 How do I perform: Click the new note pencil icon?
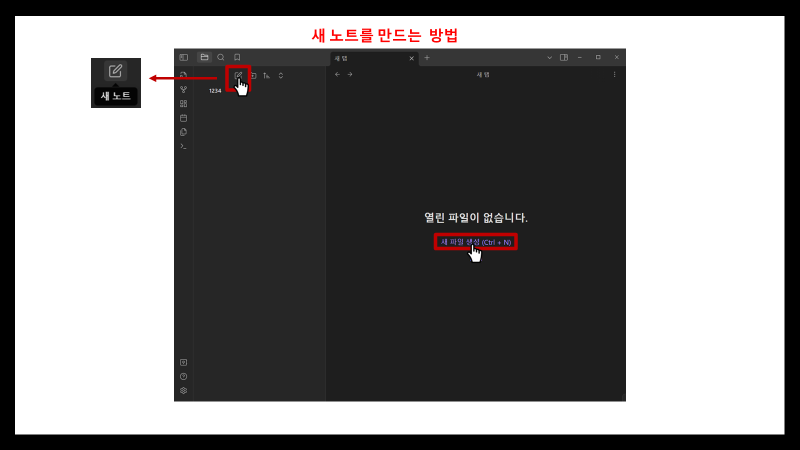coord(238,76)
